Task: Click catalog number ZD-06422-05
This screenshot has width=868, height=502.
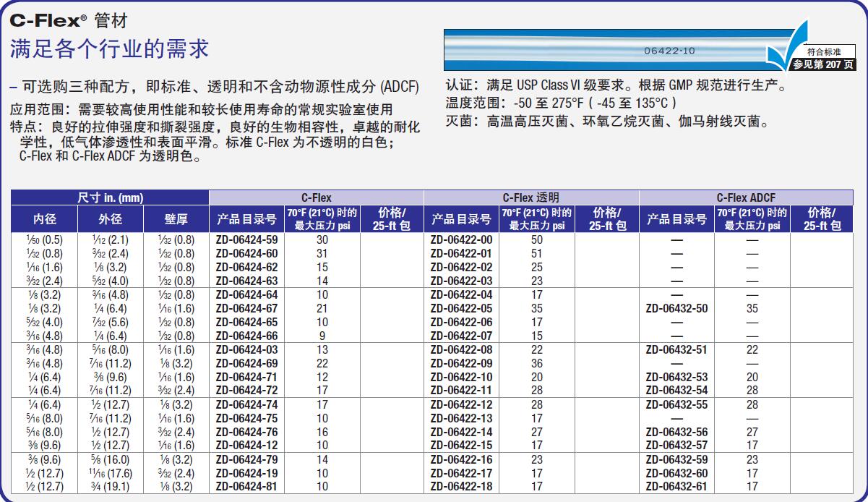Action: click(x=461, y=308)
